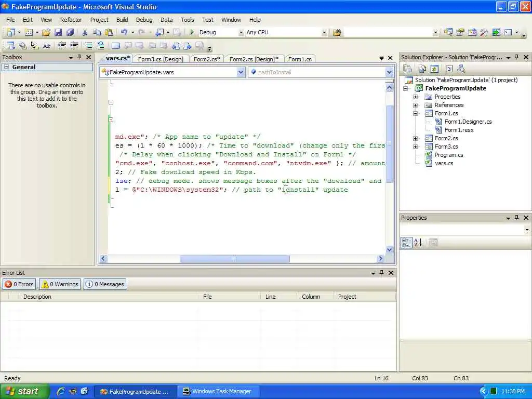The image size is (532, 399).
Task: Uncomment selected lines icon
Action: pyautogui.click(x=100, y=46)
